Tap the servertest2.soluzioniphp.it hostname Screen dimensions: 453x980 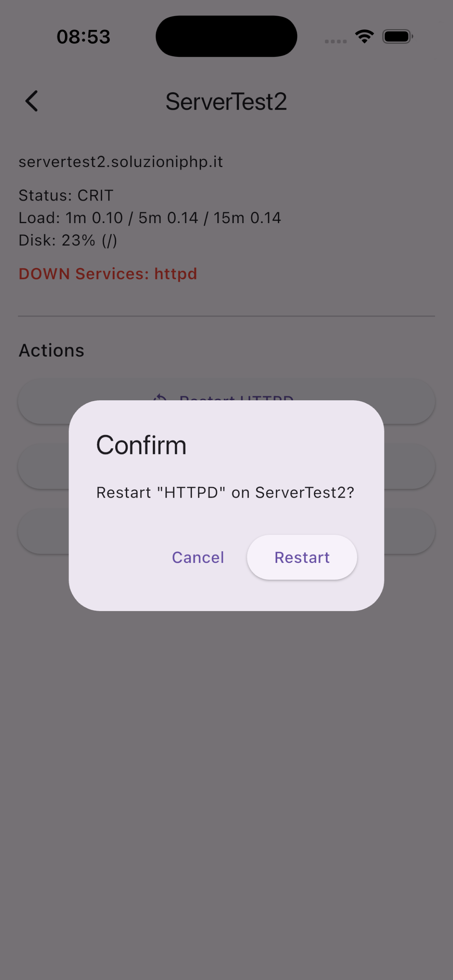pyautogui.click(x=121, y=162)
